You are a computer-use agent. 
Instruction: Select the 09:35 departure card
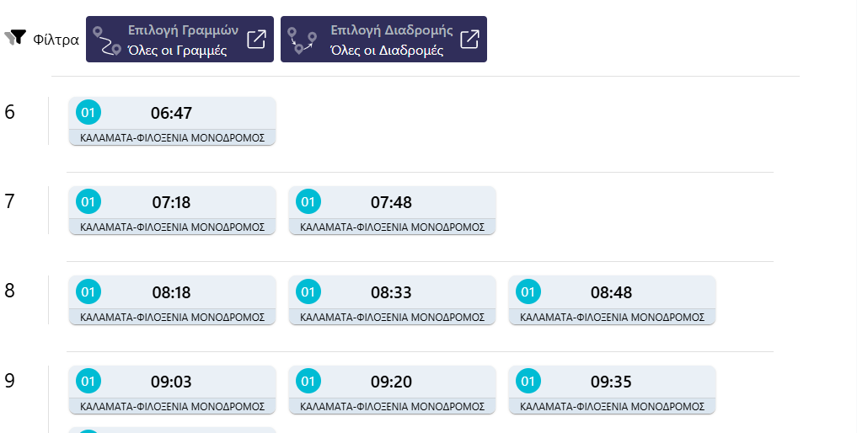click(613, 390)
